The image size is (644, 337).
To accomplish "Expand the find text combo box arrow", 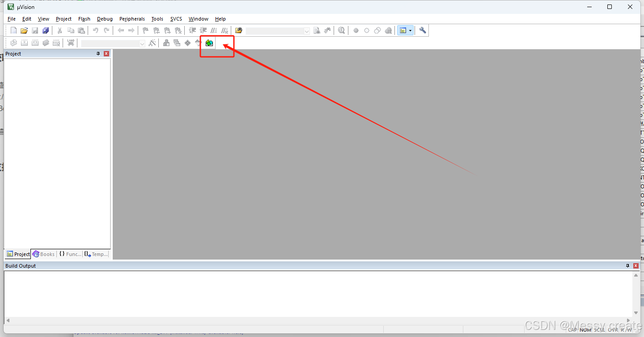I will click(x=306, y=31).
